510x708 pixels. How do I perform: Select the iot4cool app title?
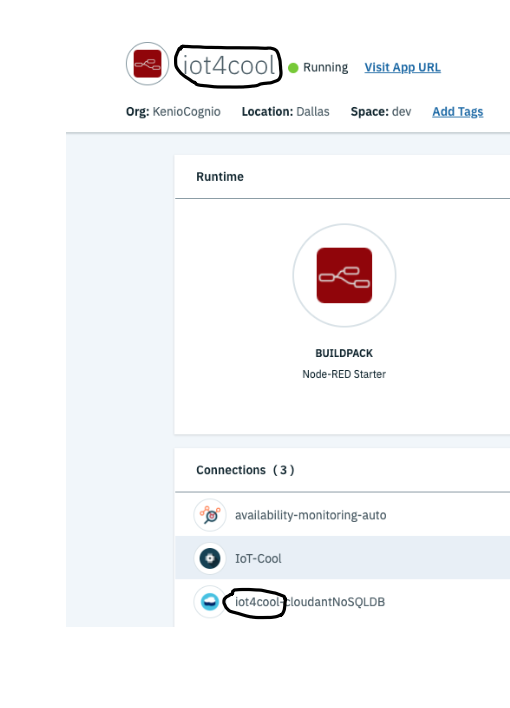tap(229, 65)
